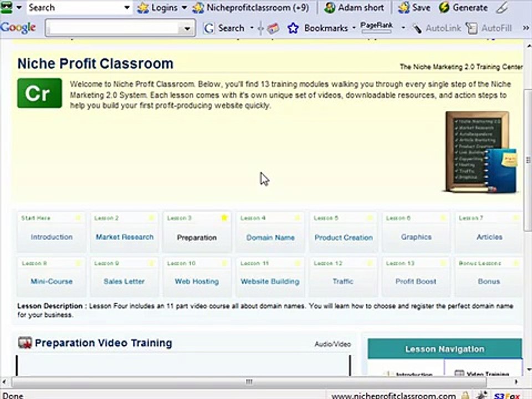Click the Google logo
The height and width of the screenshot is (399, 532).
click(18, 28)
